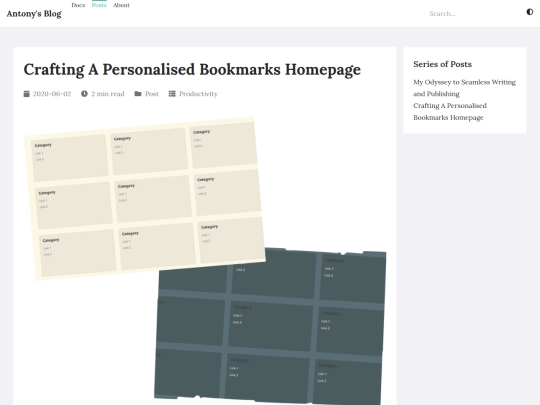Viewport: 540px width, 405px height.
Task: Go to the About page
Action: pos(122,5)
